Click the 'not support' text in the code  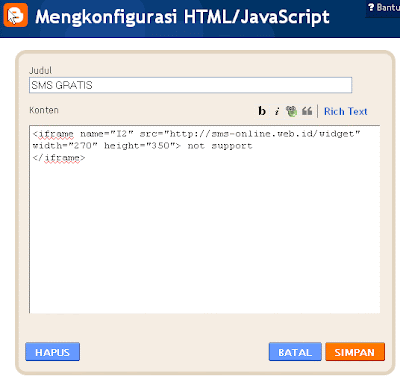220,146
